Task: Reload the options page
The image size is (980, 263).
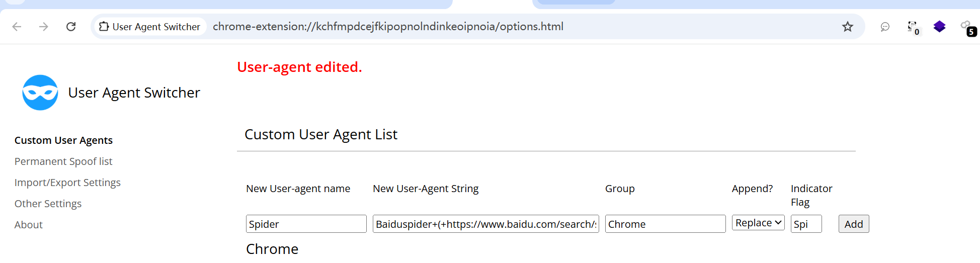Action: 71,27
